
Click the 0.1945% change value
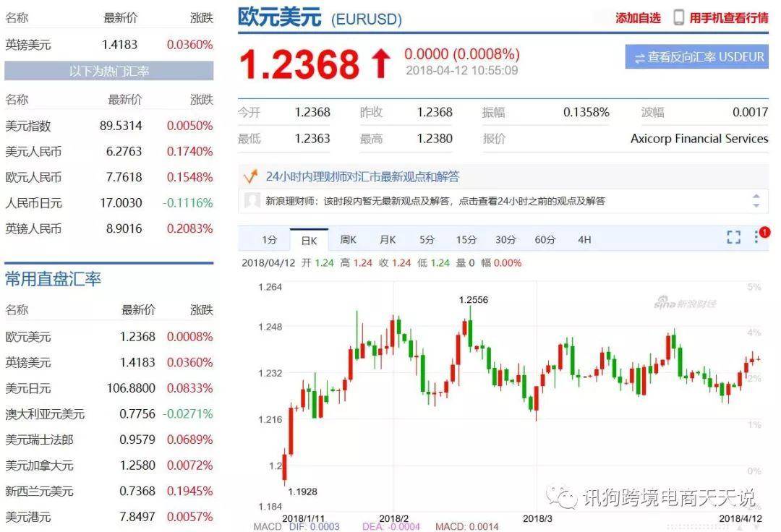click(189, 492)
